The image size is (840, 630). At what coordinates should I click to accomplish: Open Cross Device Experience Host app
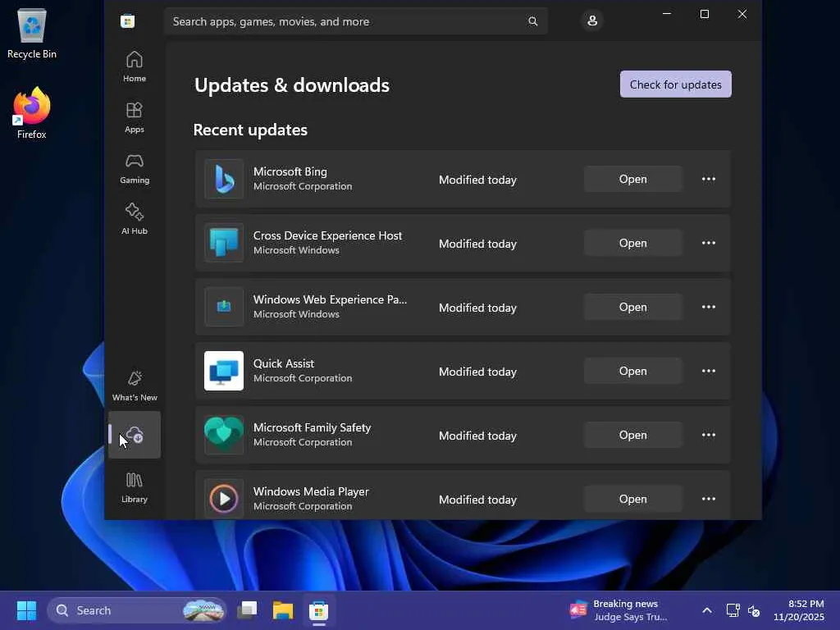632,243
